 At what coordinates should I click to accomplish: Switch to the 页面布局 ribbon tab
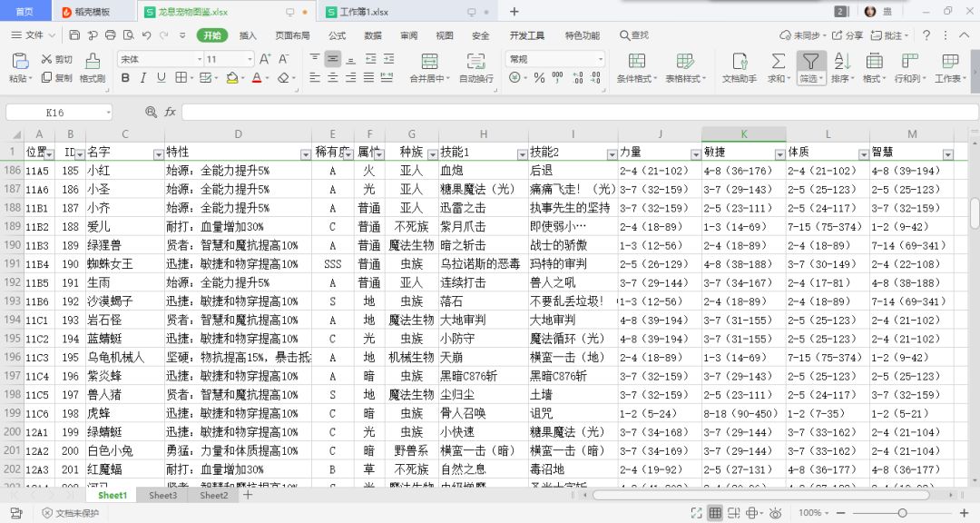click(292, 35)
